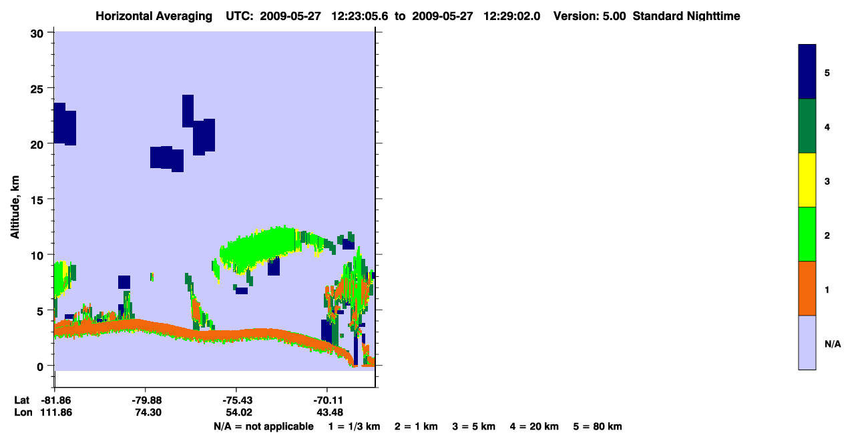Click the y-axis tick label '30'
The image size is (868, 445).
point(39,33)
